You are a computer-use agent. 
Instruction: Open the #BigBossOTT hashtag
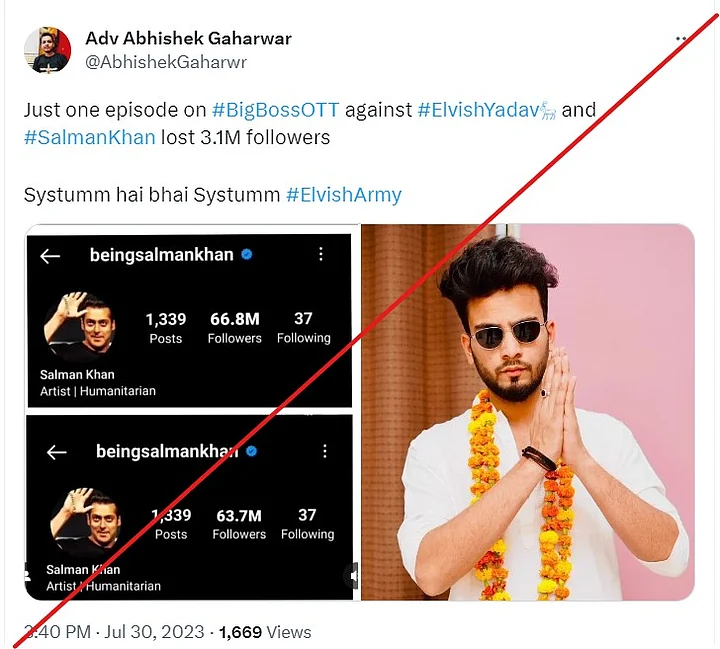point(276,110)
